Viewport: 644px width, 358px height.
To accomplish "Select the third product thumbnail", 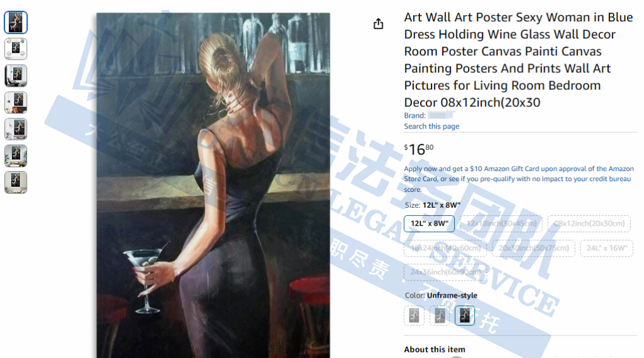I will pos(16,76).
